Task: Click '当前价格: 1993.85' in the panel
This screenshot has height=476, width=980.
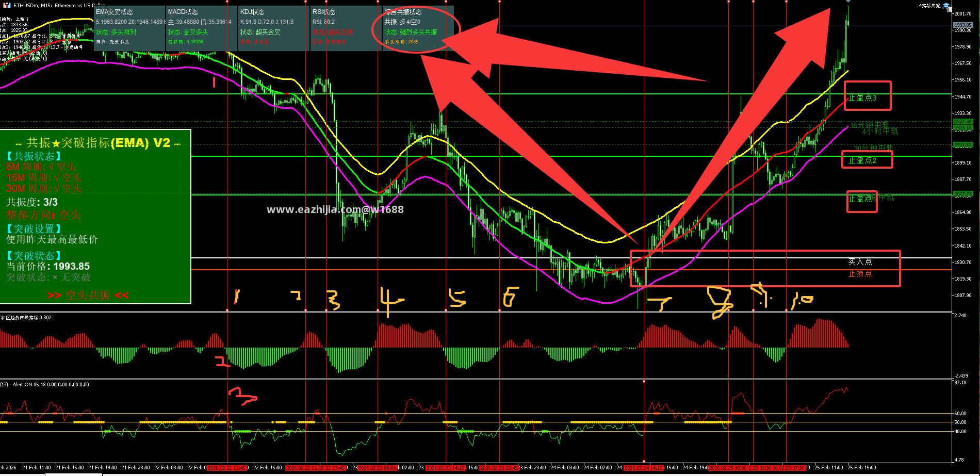Action: (48, 266)
